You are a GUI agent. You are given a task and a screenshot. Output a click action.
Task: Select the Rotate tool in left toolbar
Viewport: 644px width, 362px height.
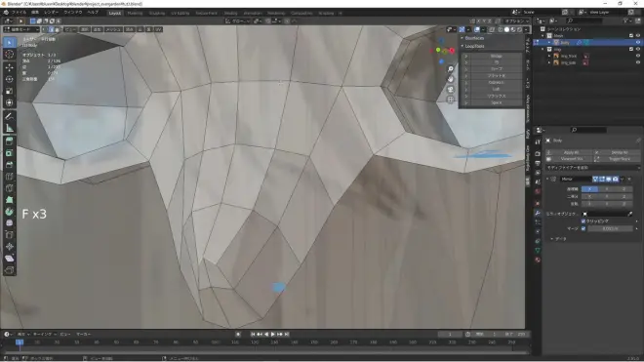coord(10,79)
